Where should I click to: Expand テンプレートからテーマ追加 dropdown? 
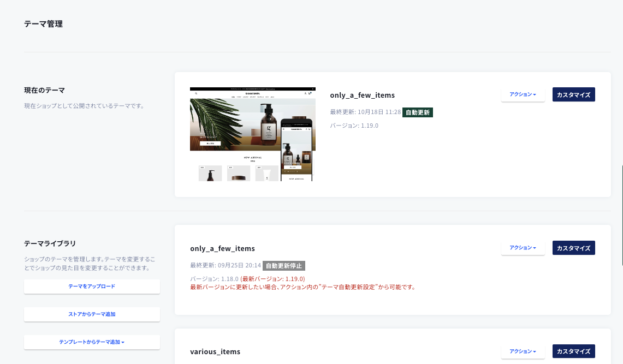pos(92,342)
